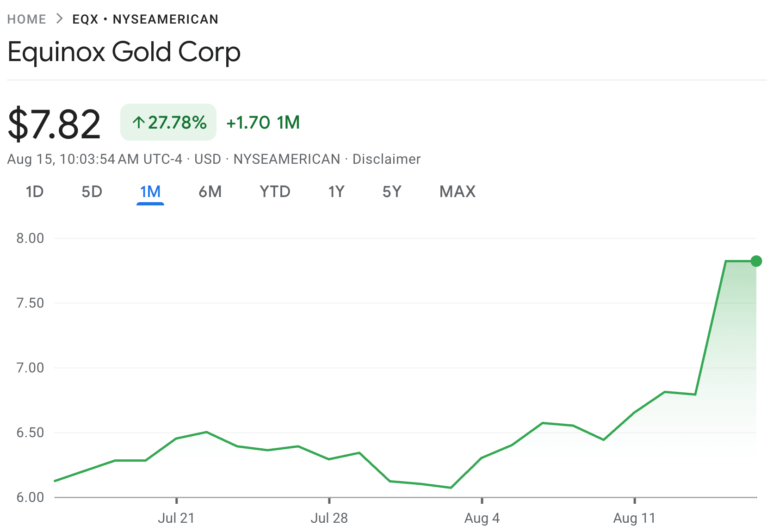The height and width of the screenshot is (532, 767).
Task: Open the EQX · NYSEAMERICAN breadcrumb
Action: point(145,19)
